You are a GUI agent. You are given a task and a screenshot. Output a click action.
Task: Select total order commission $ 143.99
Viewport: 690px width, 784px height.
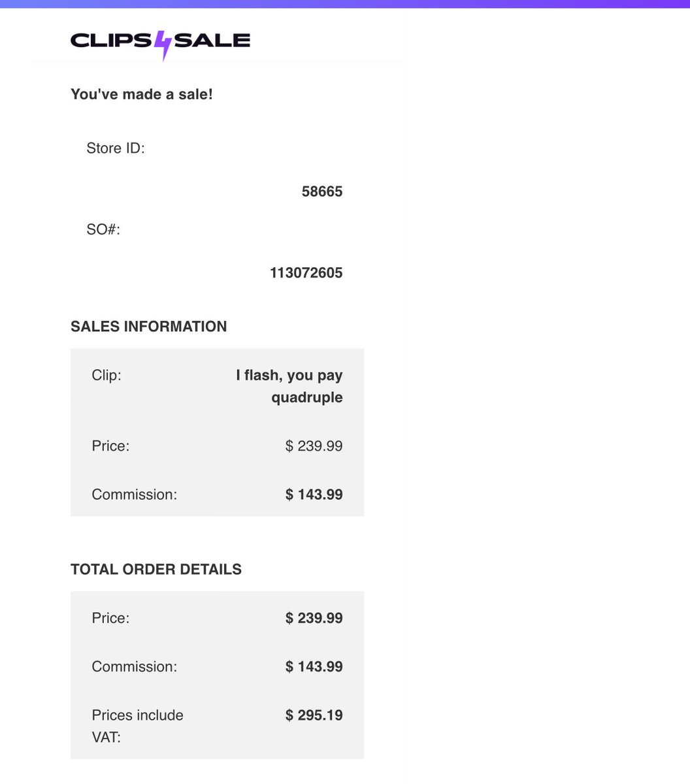click(314, 666)
